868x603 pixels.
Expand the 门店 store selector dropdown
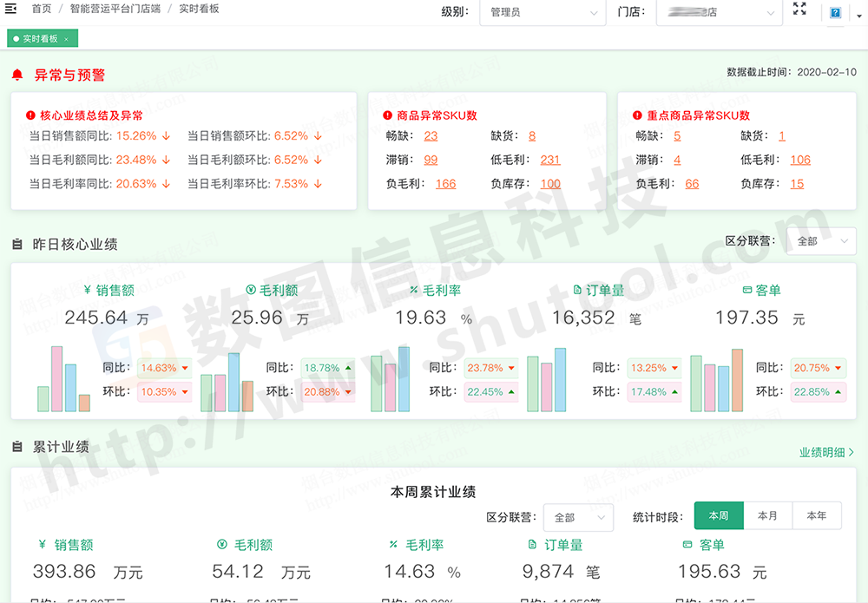point(719,13)
